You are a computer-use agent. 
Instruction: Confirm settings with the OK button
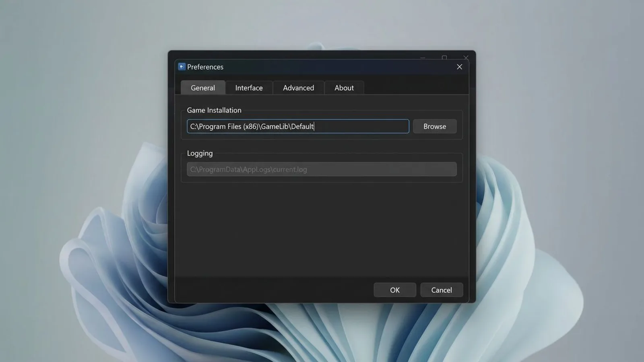[x=395, y=290]
